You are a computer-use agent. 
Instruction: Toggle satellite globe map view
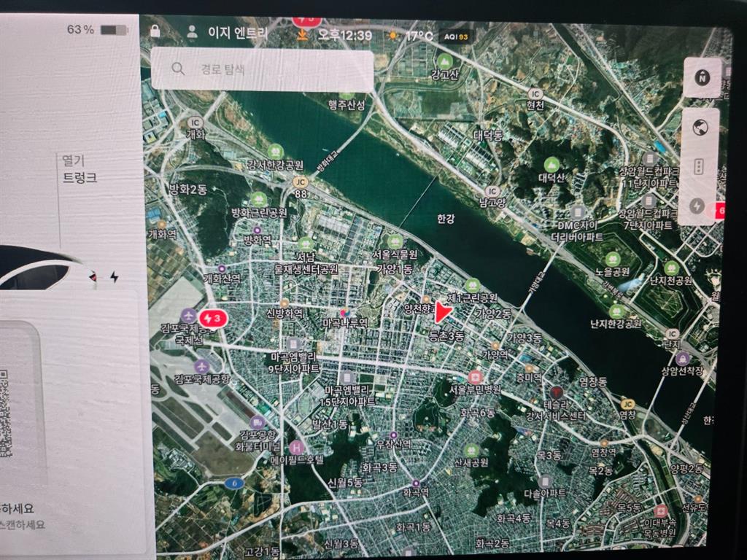700,128
